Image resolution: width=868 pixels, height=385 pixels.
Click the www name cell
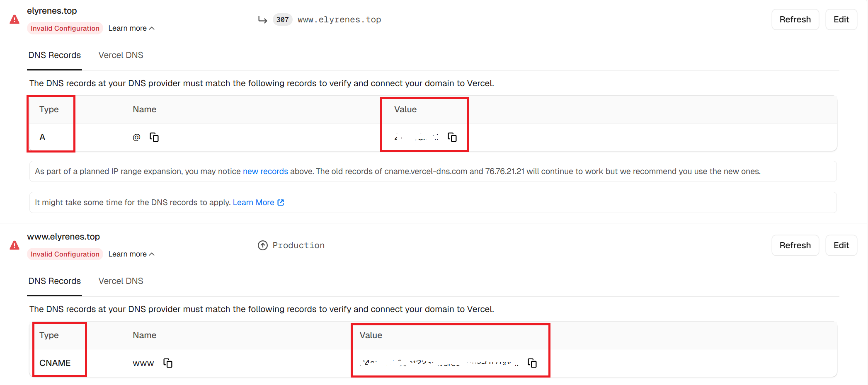tap(143, 363)
